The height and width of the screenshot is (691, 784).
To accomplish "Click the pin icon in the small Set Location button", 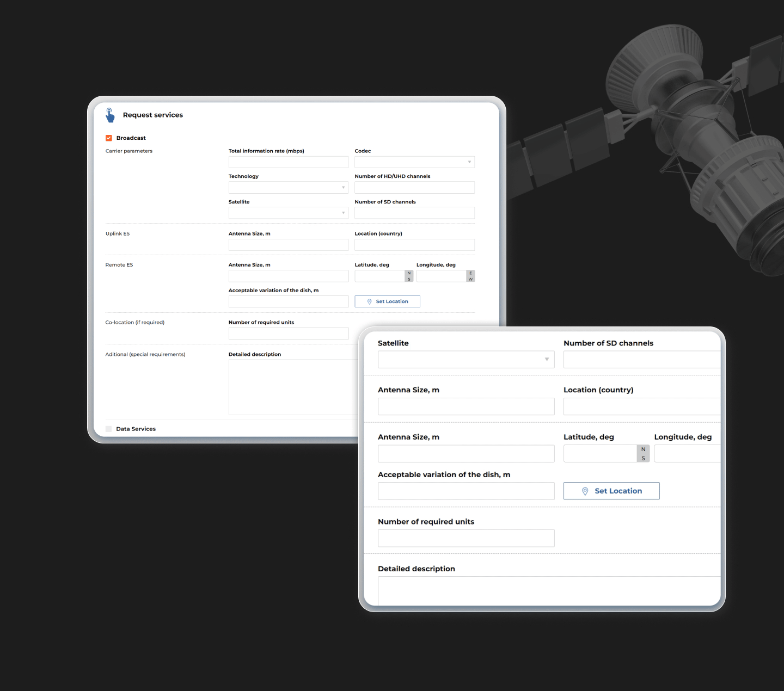I will point(369,301).
